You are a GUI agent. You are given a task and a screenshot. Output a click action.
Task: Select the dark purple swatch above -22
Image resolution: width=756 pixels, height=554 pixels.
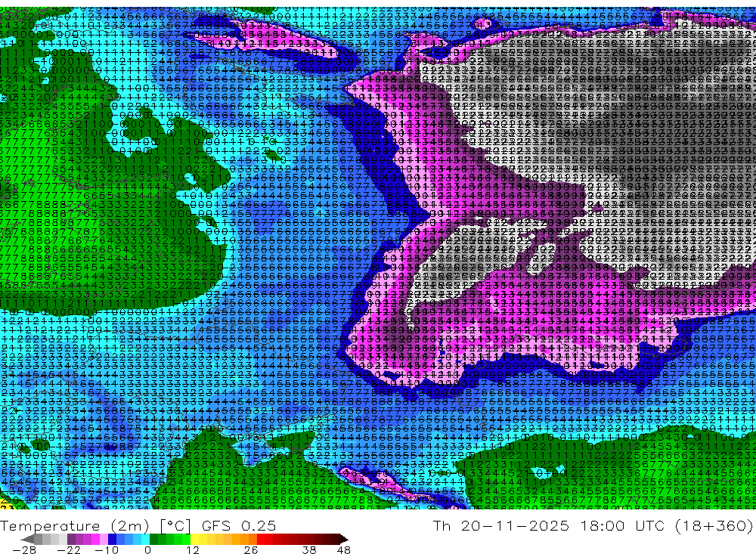pyautogui.click(x=71, y=539)
